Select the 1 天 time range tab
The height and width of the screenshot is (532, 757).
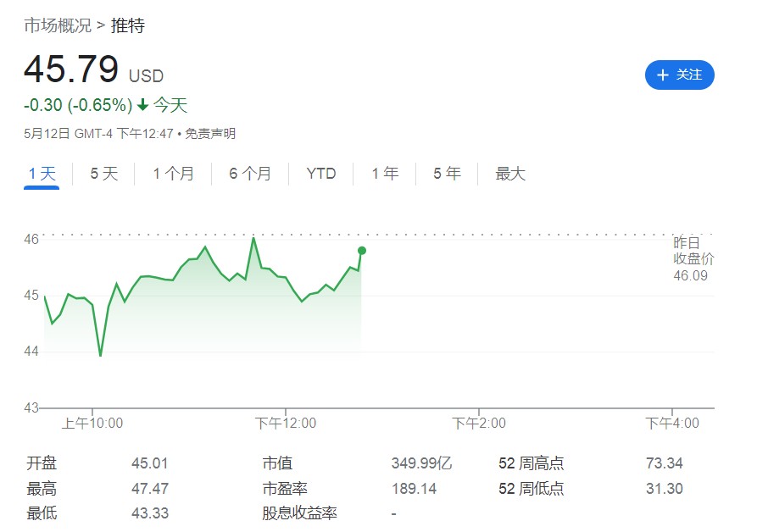coord(42,174)
